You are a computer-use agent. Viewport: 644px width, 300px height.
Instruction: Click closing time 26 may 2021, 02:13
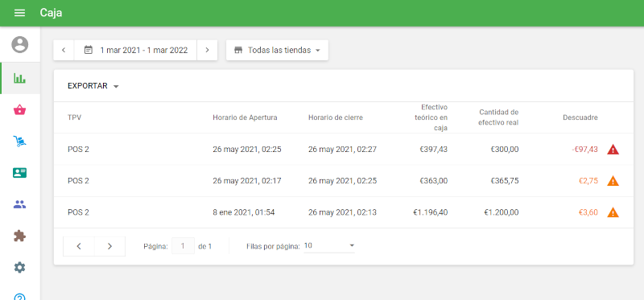tap(342, 212)
